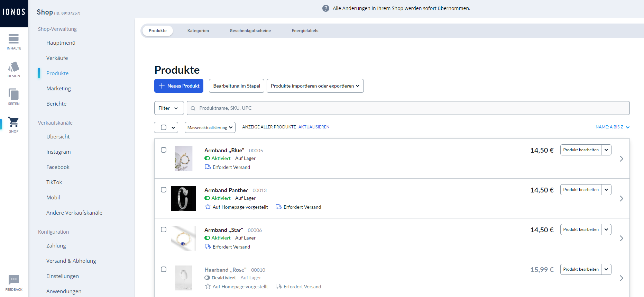Open the Marketing menu item
The width and height of the screenshot is (644, 297).
(58, 88)
